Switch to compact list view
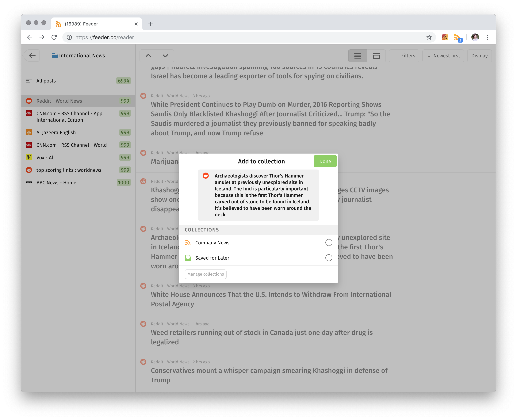 [358, 56]
